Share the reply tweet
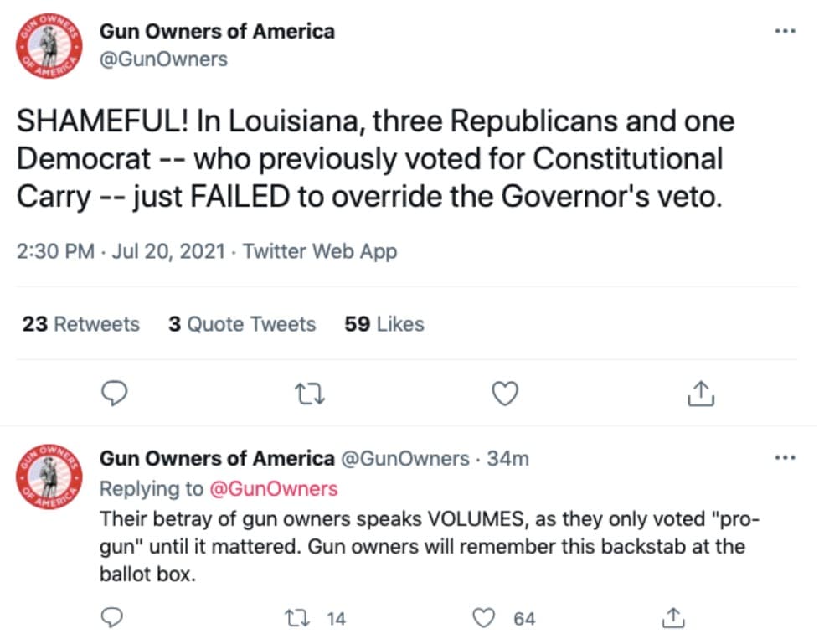Viewport: 819px width, 644px height. tap(673, 618)
